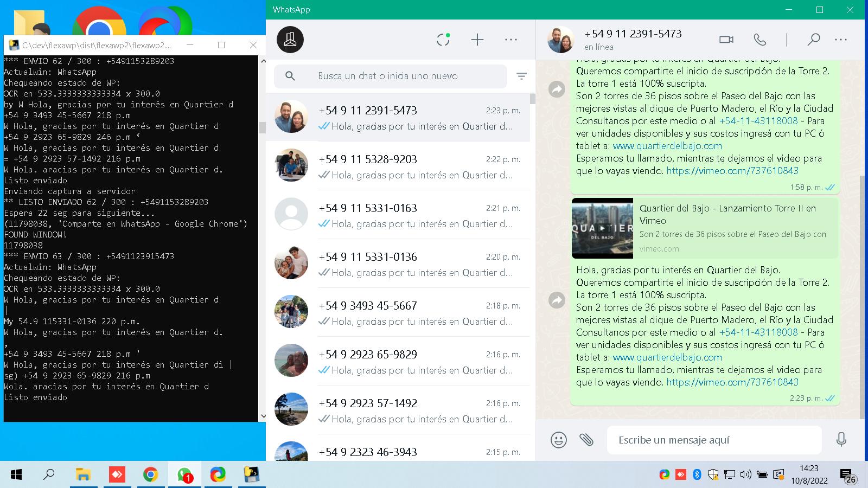
Task: Start a voice call with contact
Action: (760, 40)
